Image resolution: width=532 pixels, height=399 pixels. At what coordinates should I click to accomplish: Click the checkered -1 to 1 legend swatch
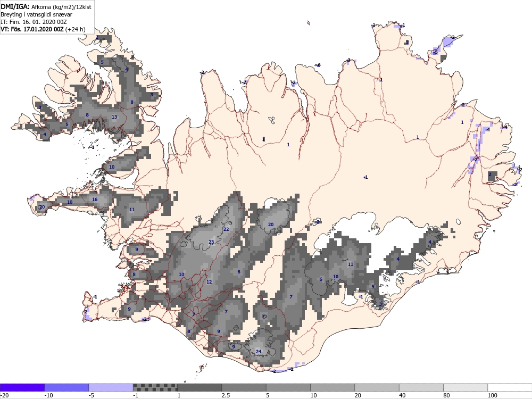pos(155,387)
